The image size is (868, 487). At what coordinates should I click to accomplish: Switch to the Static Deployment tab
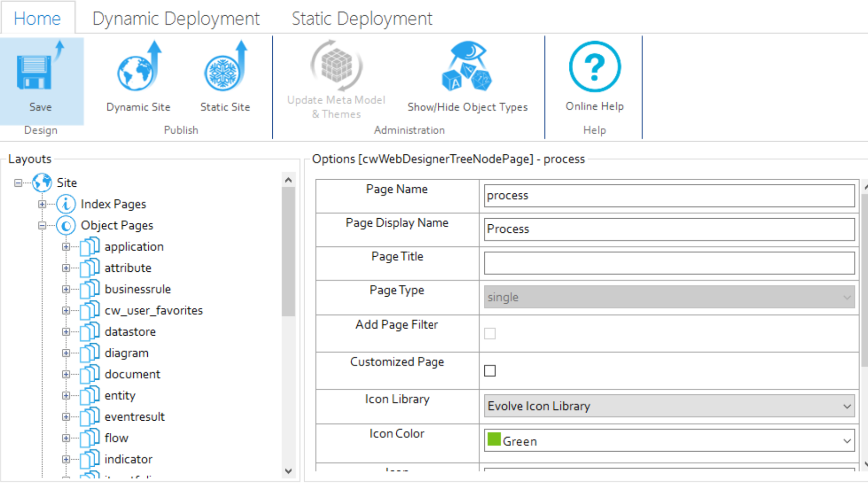click(x=362, y=19)
